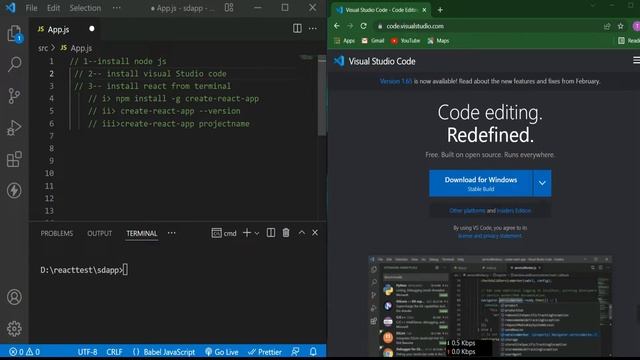Click Visual Studio Code site logo

click(375, 61)
